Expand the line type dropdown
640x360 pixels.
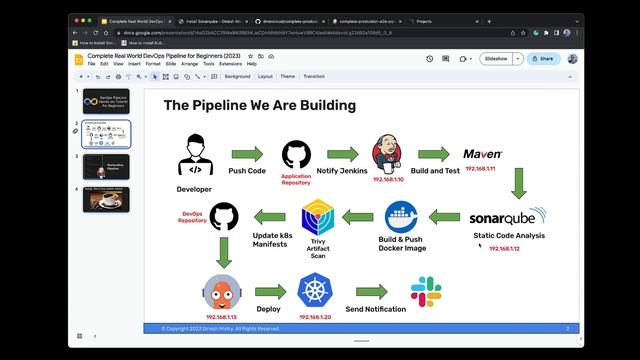[204, 76]
